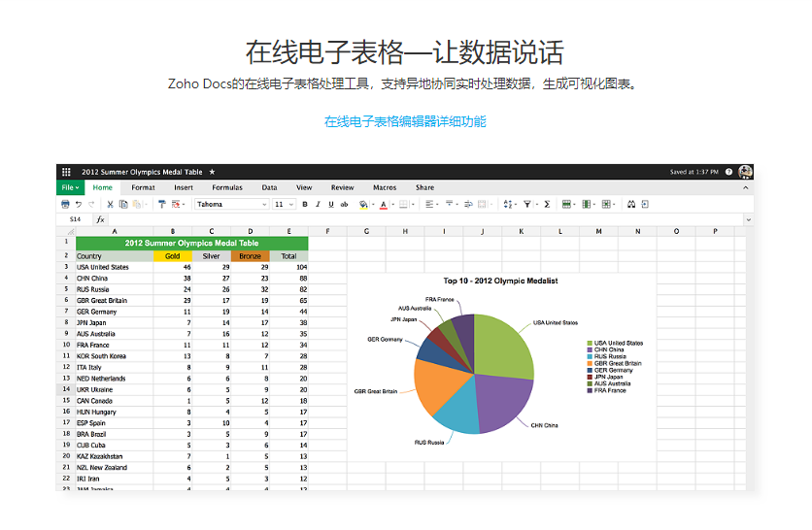The image size is (812, 530).
Task: Select column header F
Action: click(x=327, y=231)
